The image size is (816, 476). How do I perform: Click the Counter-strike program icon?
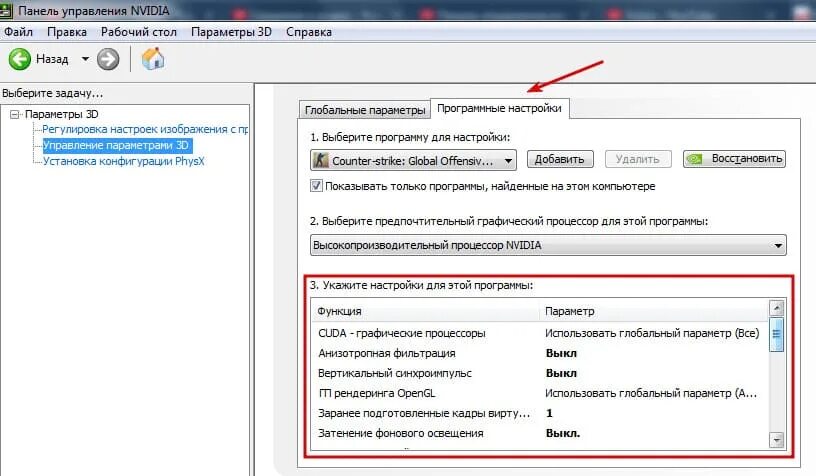[x=321, y=160]
